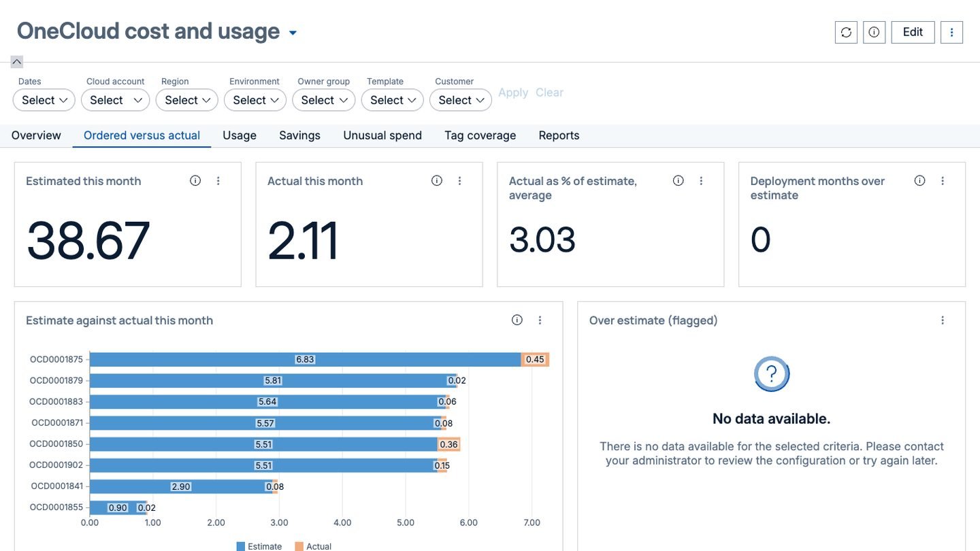Open options menu on Deployment months over estimate
This screenshot has height=551, width=980.
click(x=943, y=181)
